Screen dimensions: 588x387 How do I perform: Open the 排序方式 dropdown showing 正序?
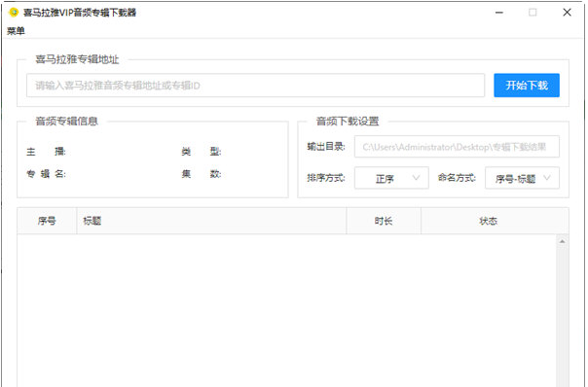tap(391, 178)
